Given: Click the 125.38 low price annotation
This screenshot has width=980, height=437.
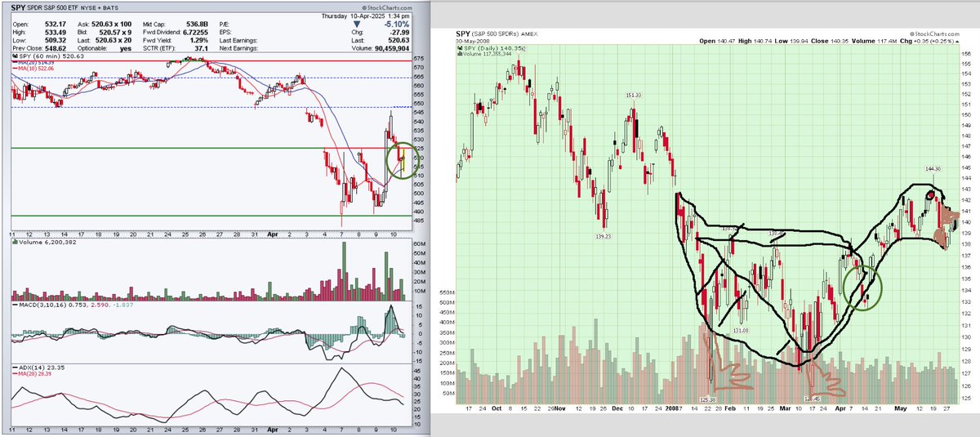Looking at the screenshot, I should point(708,399).
